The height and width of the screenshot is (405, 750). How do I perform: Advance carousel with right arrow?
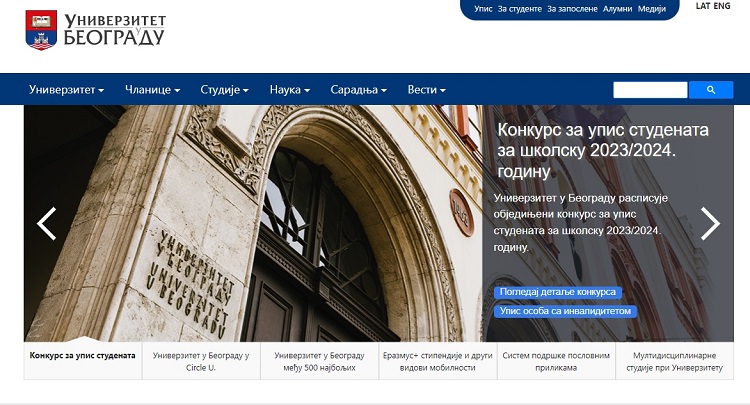[x=710, y=223]
